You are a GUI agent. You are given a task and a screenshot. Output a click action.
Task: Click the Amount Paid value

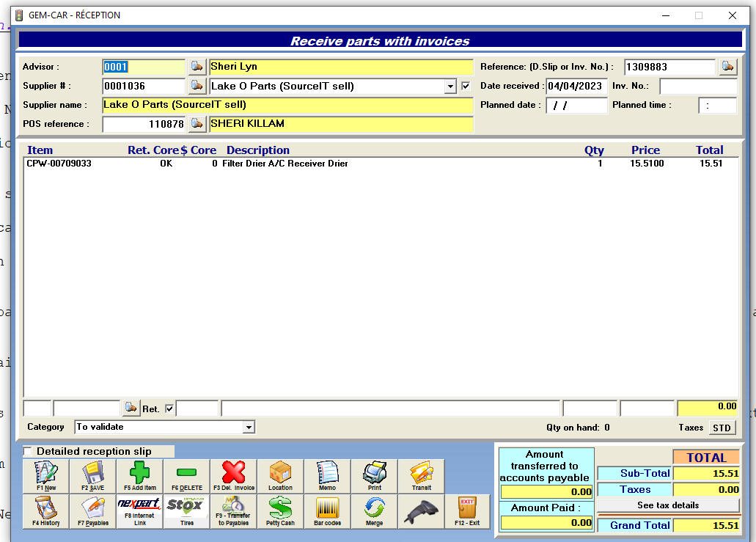[546, 523]
